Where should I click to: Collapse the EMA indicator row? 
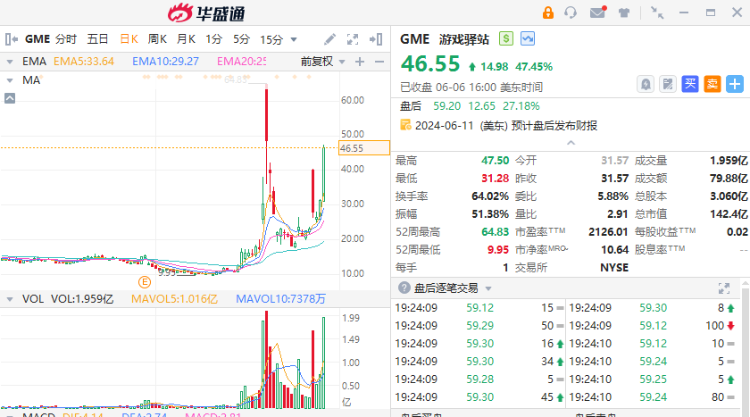[x=10, y=62]
